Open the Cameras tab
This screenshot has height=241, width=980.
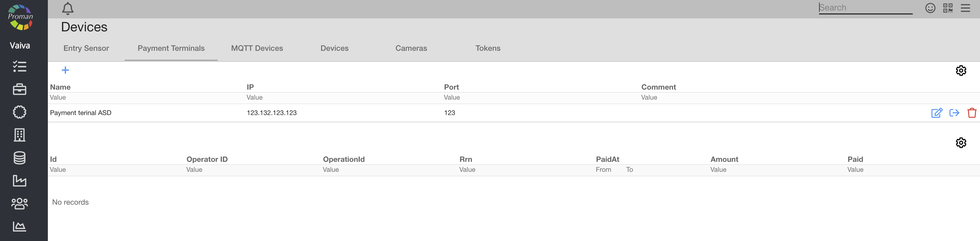pyautogui.click(x=411, y=48)
